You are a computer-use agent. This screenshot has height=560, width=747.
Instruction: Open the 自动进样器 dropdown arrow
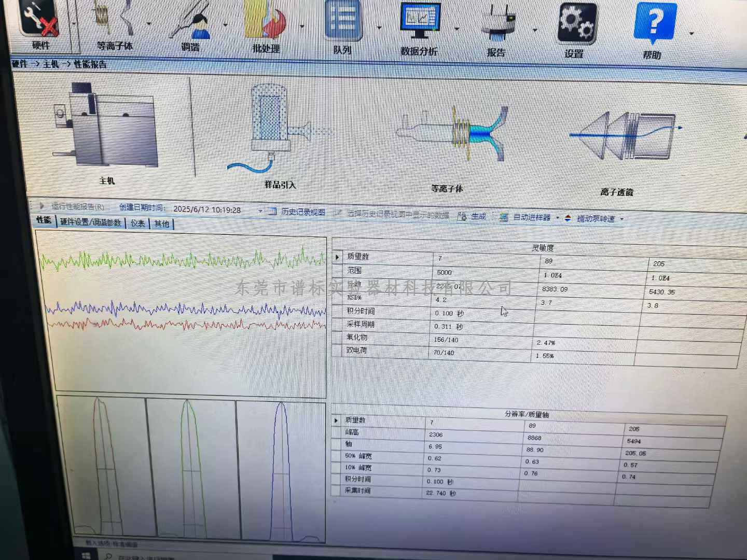pos(558,218)
